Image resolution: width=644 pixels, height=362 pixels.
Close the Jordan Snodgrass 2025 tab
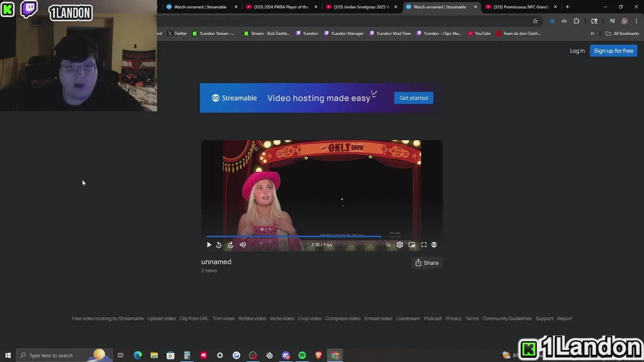(396, 7)
